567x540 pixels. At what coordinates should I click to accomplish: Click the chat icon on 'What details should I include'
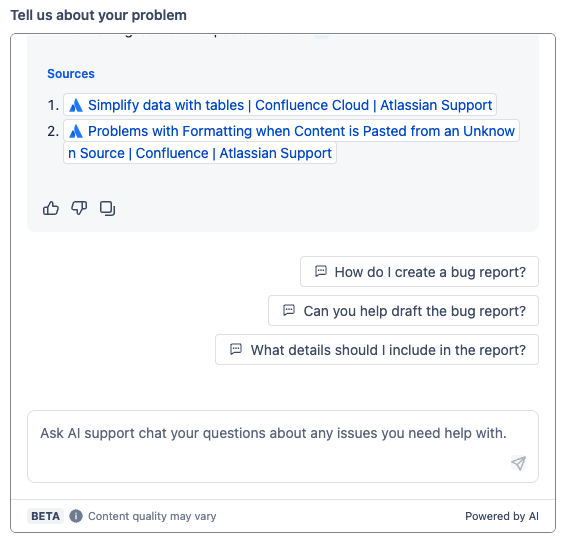[236, 349]
